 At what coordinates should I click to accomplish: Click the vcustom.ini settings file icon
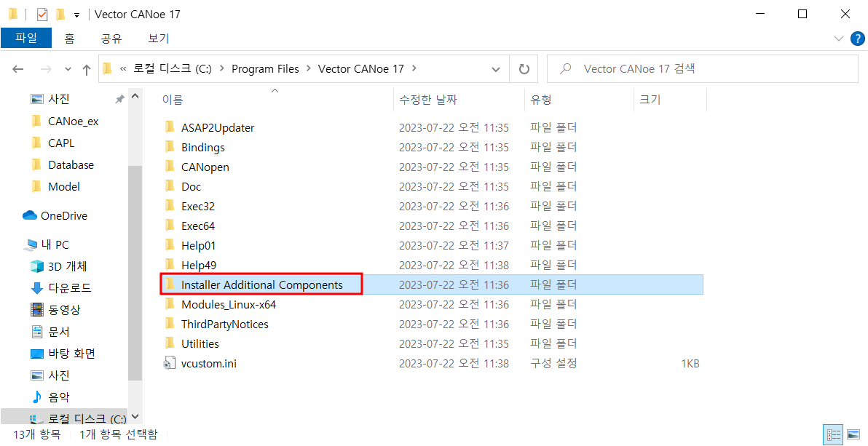pos(170,364)
